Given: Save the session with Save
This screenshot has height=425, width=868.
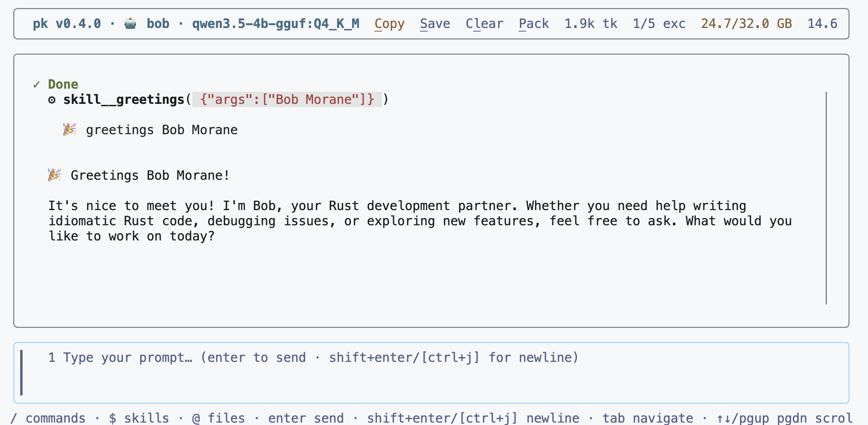Looking at the screenshot, I should click(435, 24).
